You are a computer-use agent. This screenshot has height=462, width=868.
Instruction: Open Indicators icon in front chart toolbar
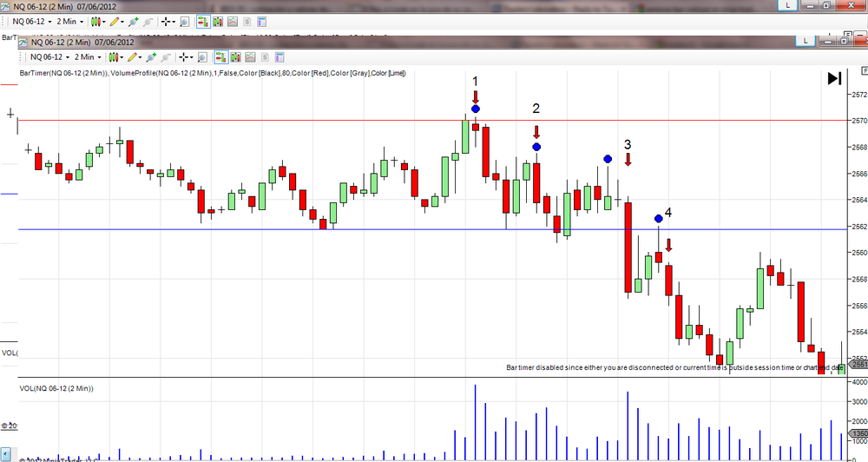[250, 57]
